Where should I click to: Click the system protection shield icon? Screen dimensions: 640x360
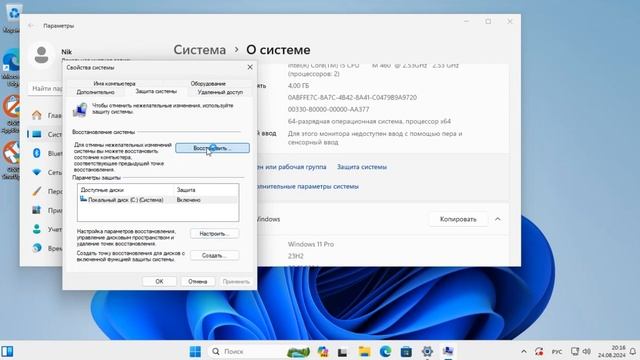coord(80,109)
